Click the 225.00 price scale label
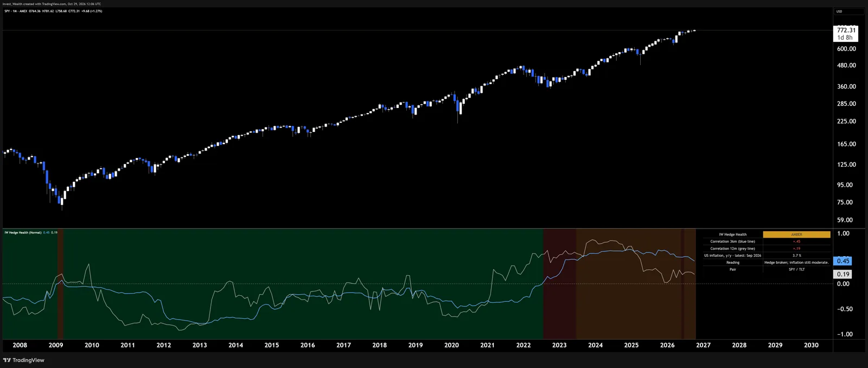 point(846,122)
